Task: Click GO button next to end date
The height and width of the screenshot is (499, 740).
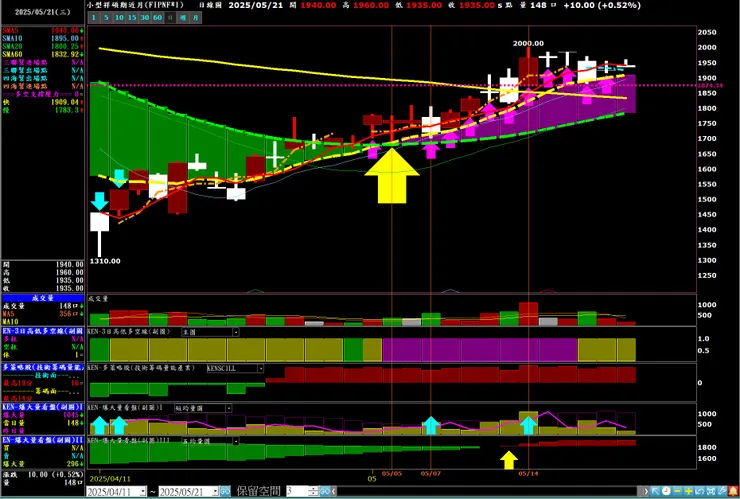Action: [225, 491]
